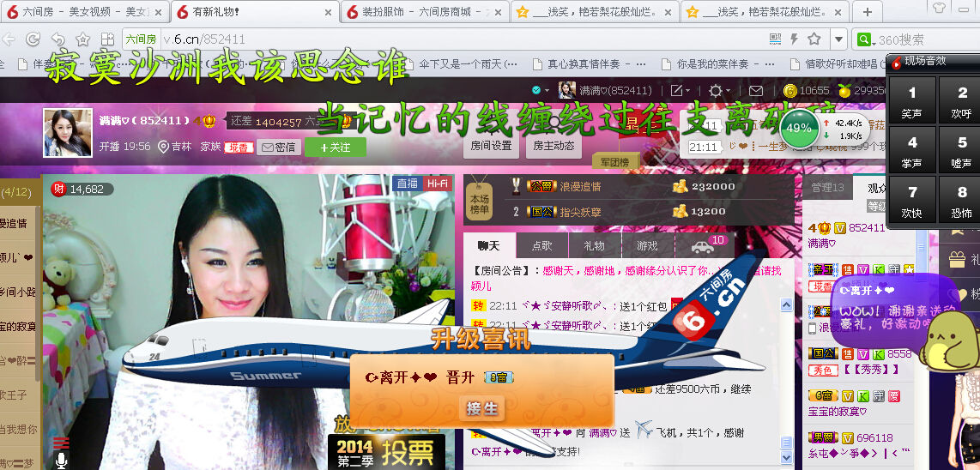
Task: Click the 接生 button in the upgrade popup
Action: click(482, 408)
